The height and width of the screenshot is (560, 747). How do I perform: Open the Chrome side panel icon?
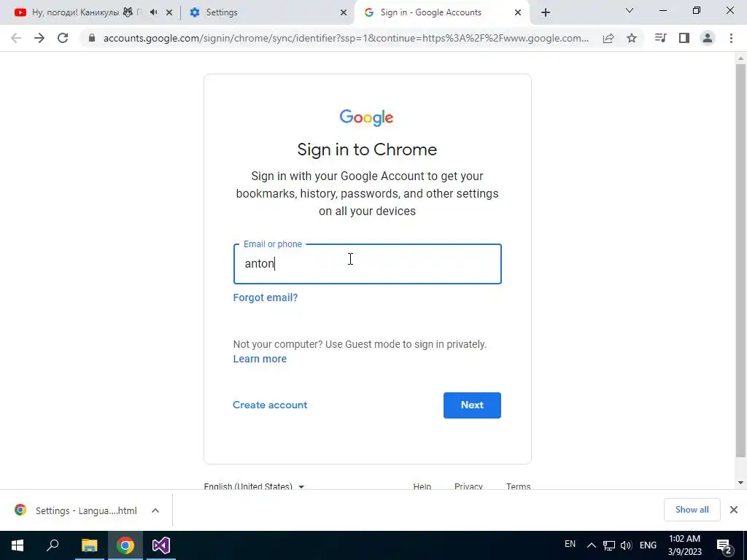click(684, 38)
